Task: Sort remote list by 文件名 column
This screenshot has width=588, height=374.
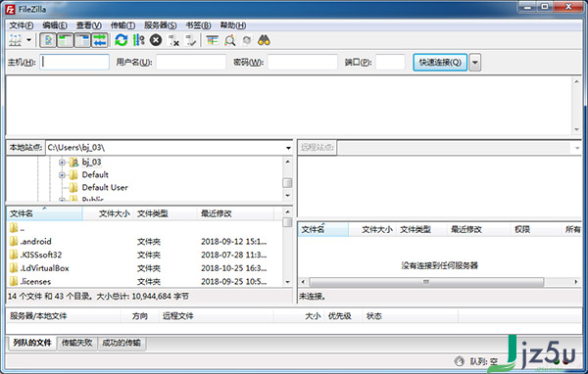Action: (323, 229)
